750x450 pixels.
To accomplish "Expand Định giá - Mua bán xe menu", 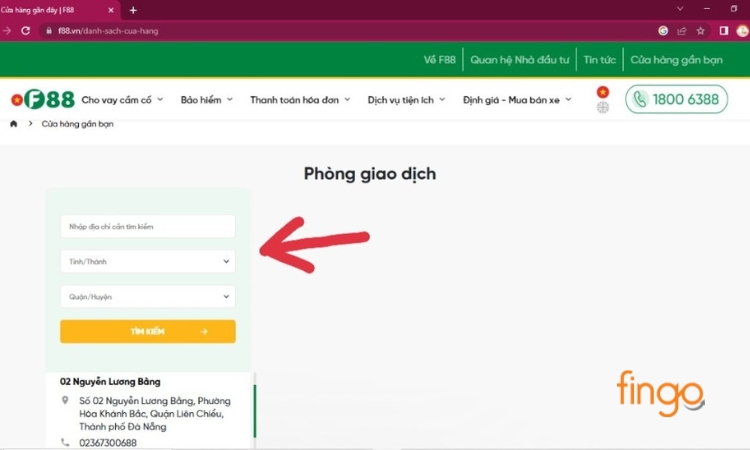I will coord(517,100).
